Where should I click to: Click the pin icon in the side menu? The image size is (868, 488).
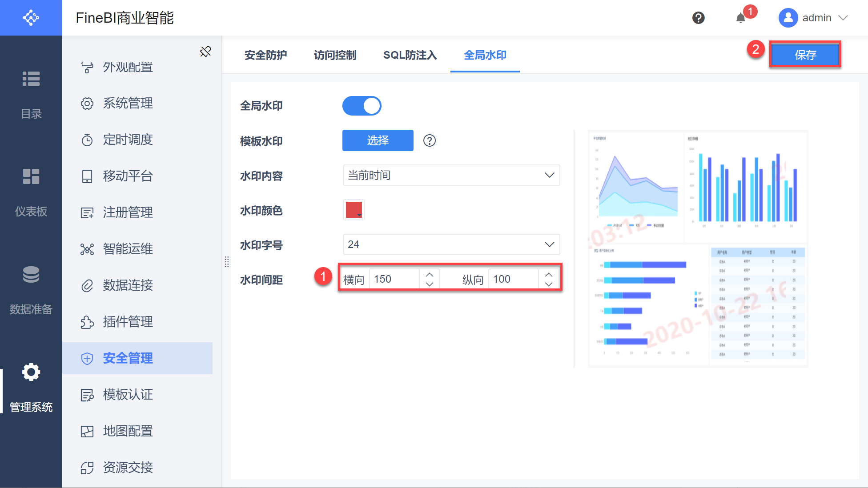pyautogui.click(x=205, y=52)
